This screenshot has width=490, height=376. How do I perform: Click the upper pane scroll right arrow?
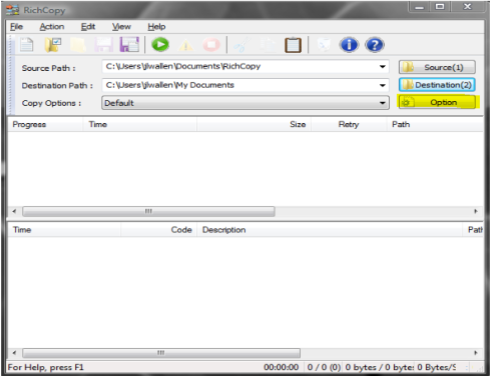(476, 211)
